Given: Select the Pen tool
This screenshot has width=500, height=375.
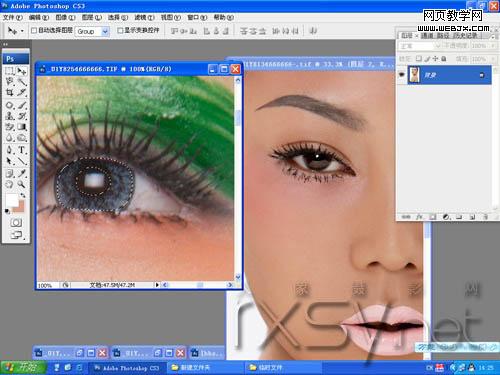Looking at the screenshot, I should coord(10,150).
